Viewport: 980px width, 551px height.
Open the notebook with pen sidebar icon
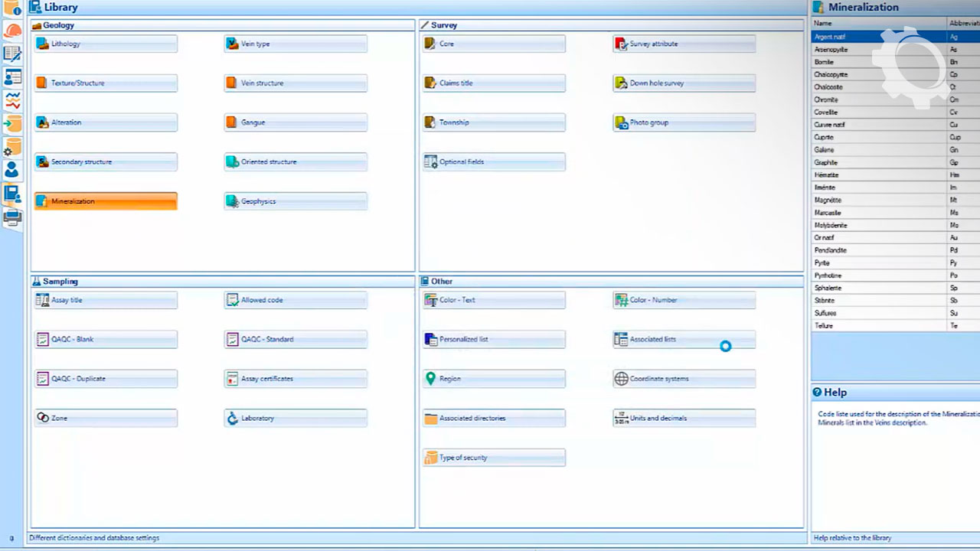click(12, 54)
